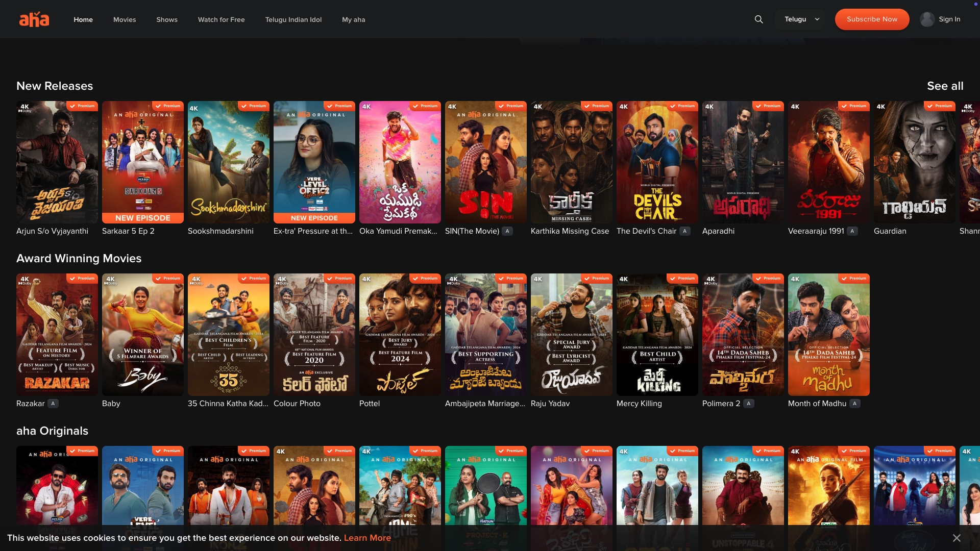This screenshot has height=551, width=980.
Task: Dismiss the cookie banner with the X icon
Action: point(957,537)
